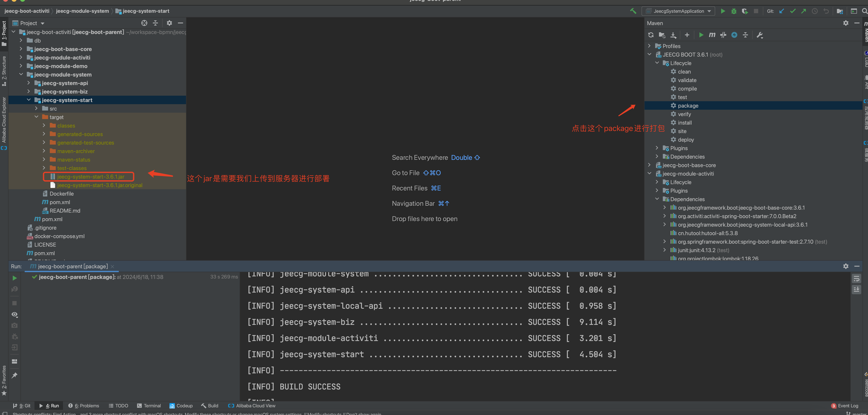Collapse Dependencies under jeecg-module-activiti
The image size is (868, 415).
click(657, 199)
